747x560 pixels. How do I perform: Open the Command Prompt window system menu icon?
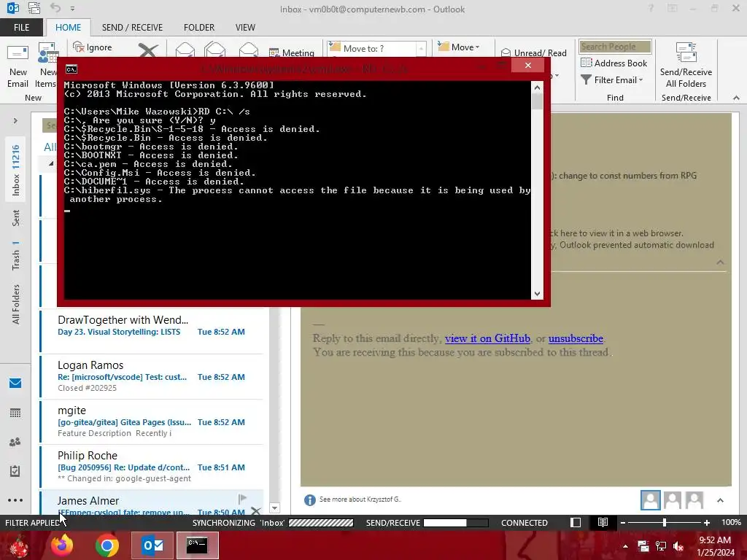click(x=71, y=69)
